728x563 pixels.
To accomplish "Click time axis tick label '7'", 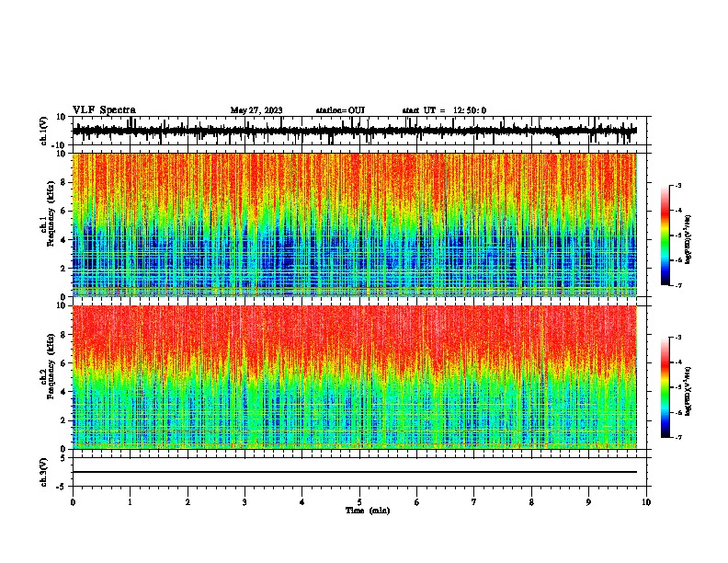I will pyautogui.click(x=474, y=502).
